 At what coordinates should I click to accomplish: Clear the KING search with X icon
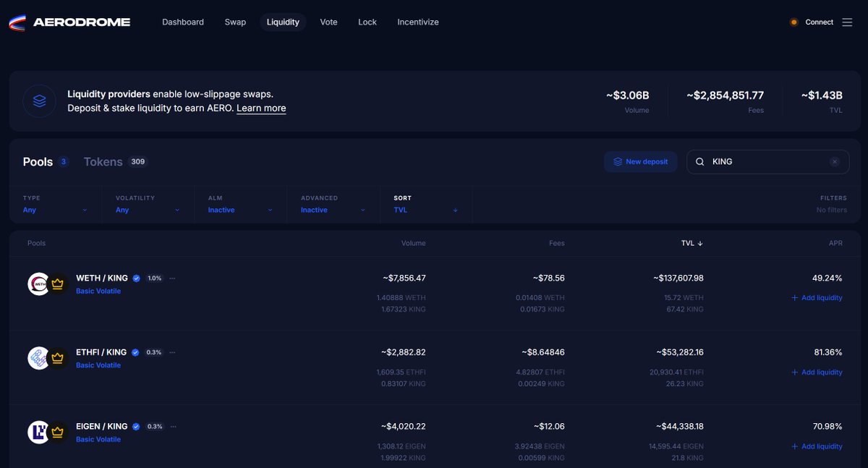835,162
